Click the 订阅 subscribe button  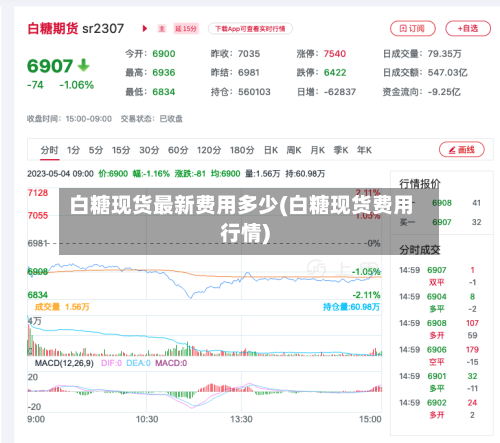pyautogui.click(x=413, y=29)
